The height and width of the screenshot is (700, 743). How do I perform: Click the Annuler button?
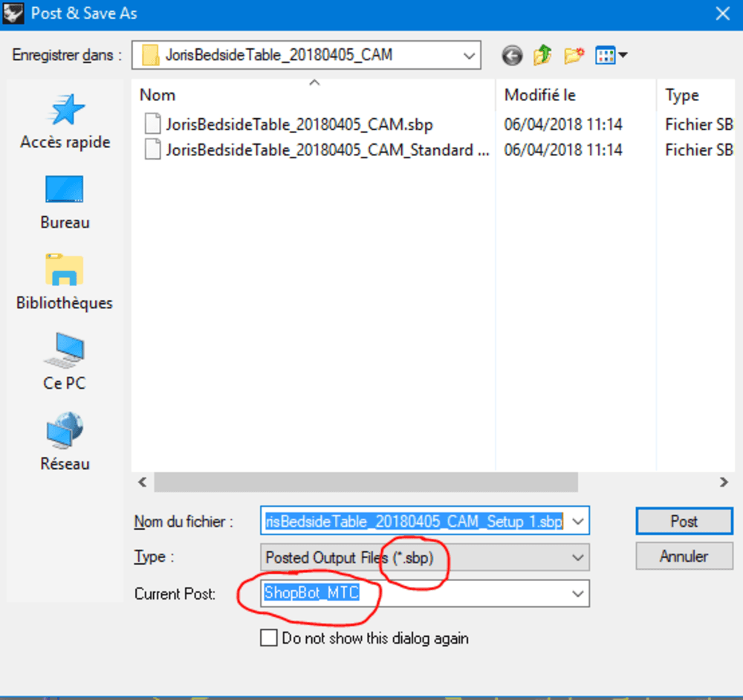coord(684,556)
